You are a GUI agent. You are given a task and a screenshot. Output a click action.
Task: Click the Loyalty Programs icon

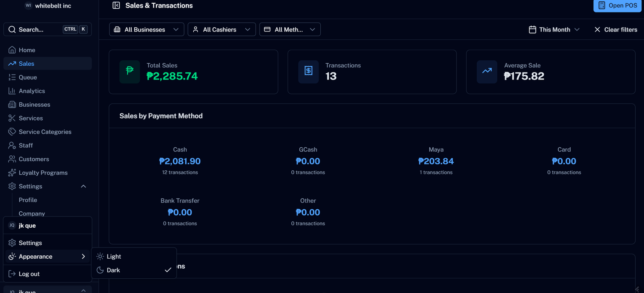pyautogui.click(x=13, y=172)
